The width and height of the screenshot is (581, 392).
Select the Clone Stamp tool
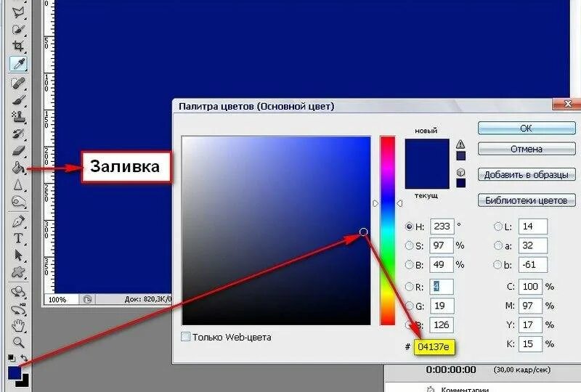tap(17, 117)
